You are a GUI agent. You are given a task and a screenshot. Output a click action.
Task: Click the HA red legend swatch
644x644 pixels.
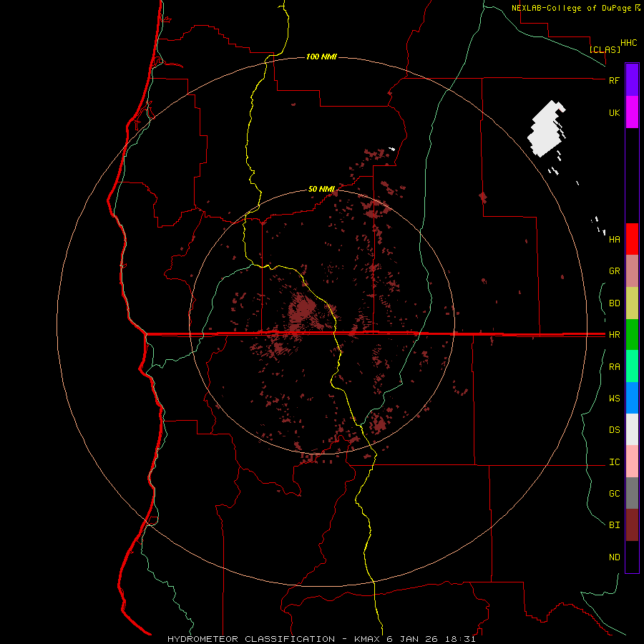click(x=632, y=239)
